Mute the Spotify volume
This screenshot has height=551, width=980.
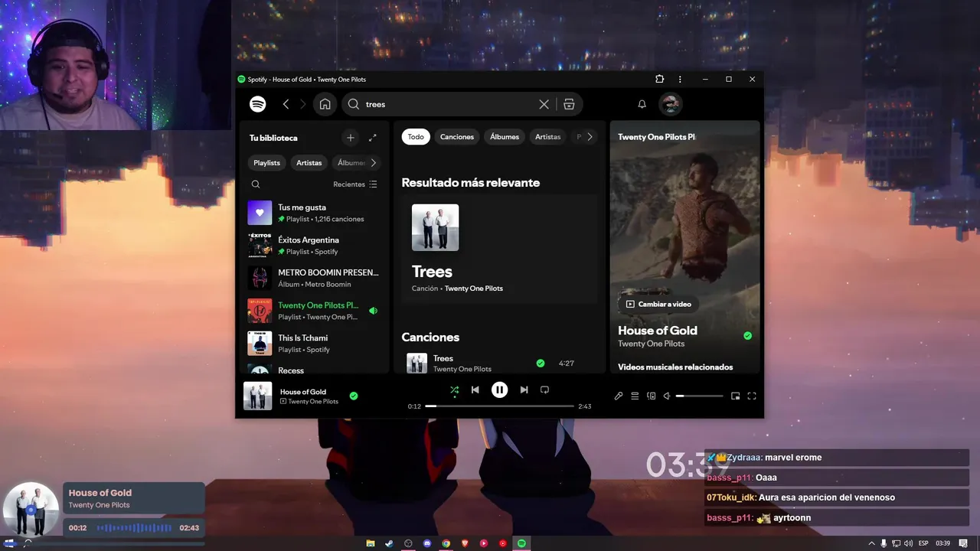click(667, 396)
